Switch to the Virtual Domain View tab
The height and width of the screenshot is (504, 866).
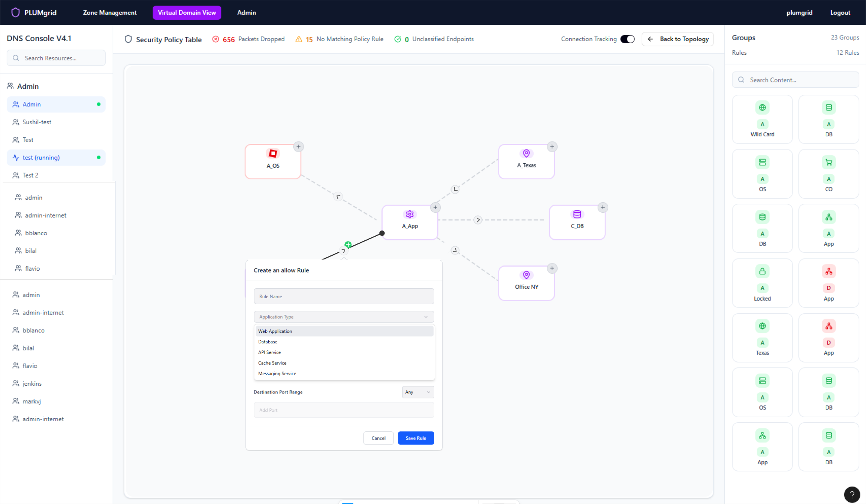187,12
